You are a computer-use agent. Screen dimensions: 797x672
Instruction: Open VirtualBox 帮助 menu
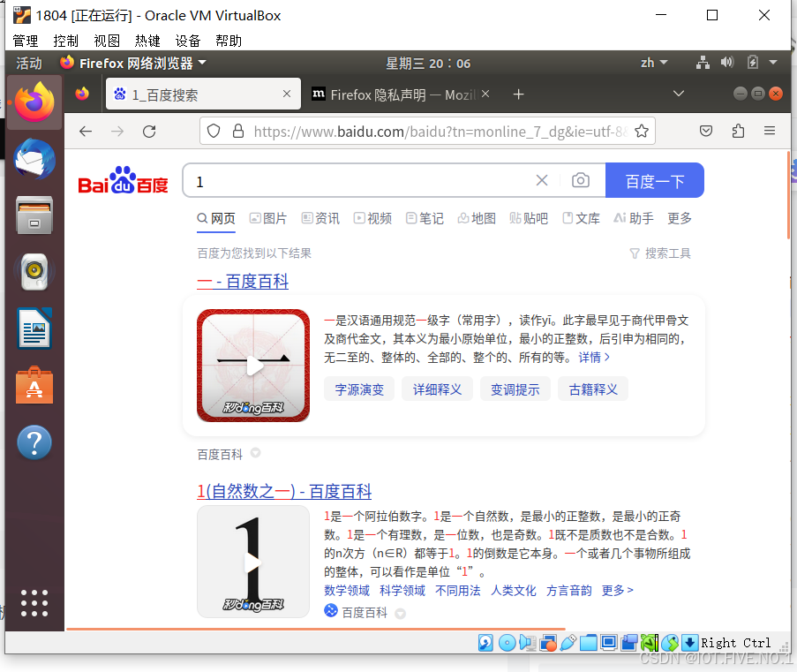(x=229, y=41)
